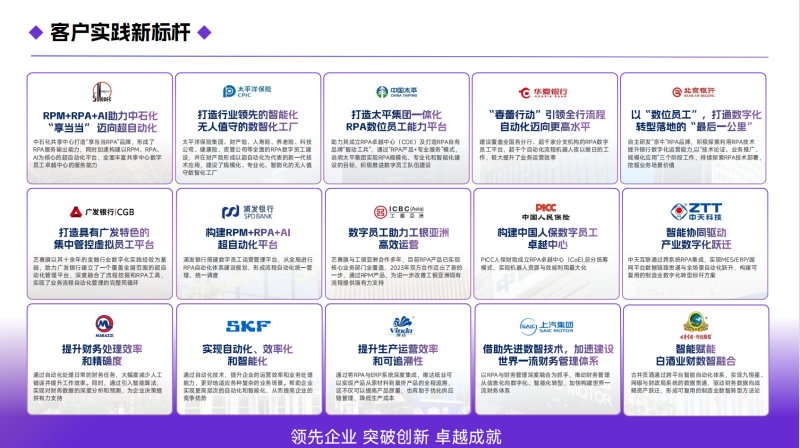Select headline 打造行业领先的智能化无人值守的数智化工厂

[x=248, y=120]
